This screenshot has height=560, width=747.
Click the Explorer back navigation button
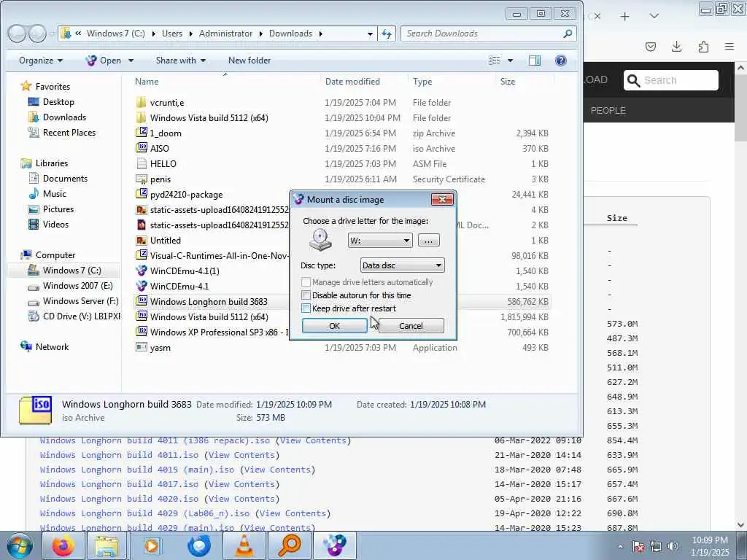[x=18, y=34]
